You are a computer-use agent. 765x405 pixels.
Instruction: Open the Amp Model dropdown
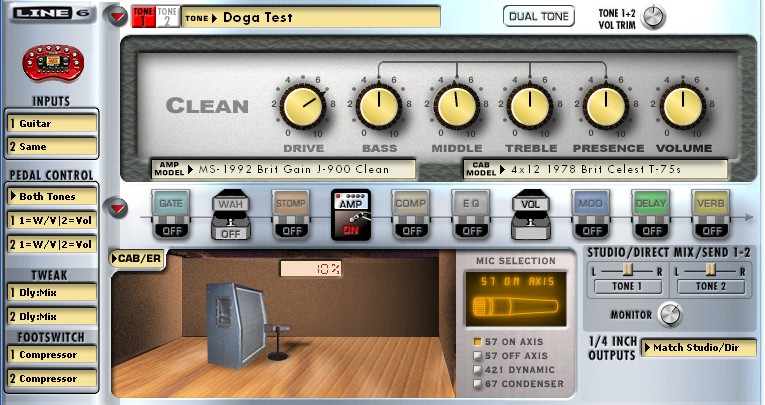283,169
